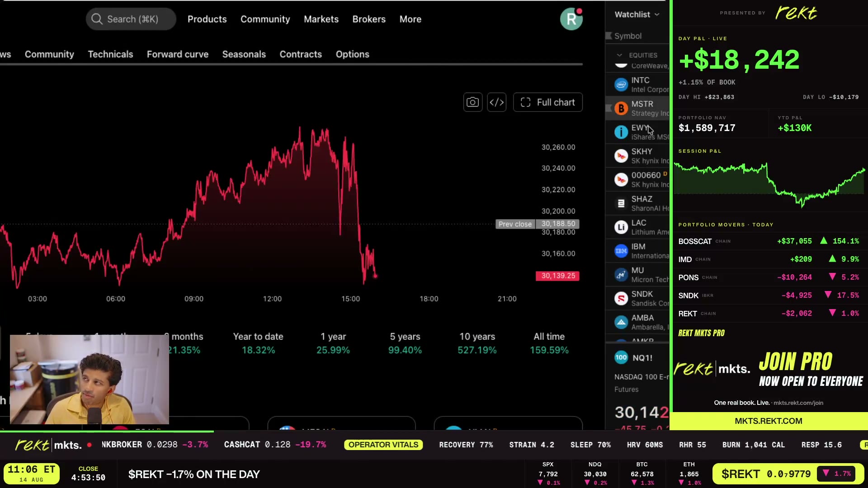Image resolution: width=868 pixels, height=488 pixels.
Task: Select the Year to date range
Action: (258, 343)
